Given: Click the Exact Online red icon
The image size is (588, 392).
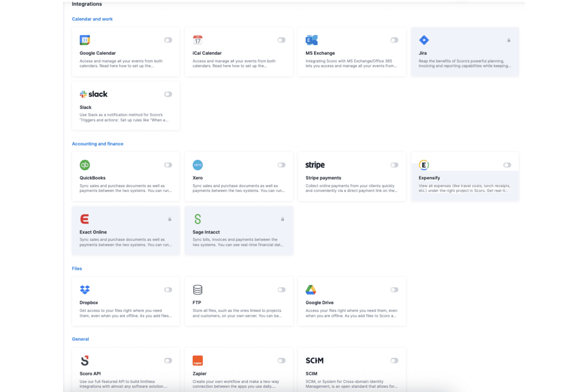Looking at the screenshot, I should tap(84, 219).
